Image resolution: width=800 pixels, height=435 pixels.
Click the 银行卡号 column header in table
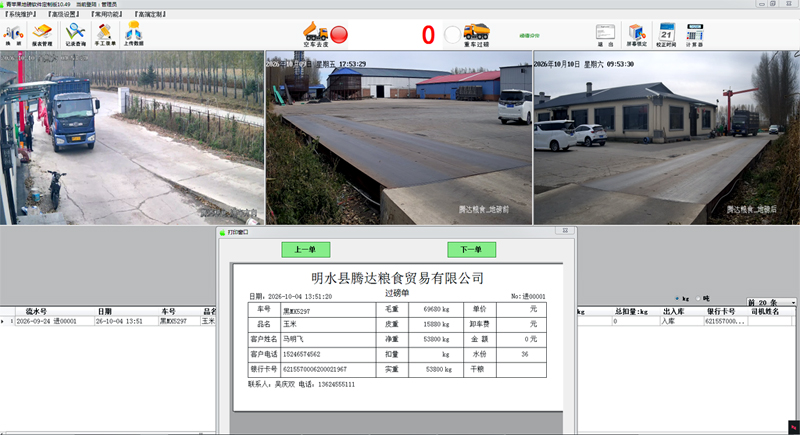coord(721,311)
